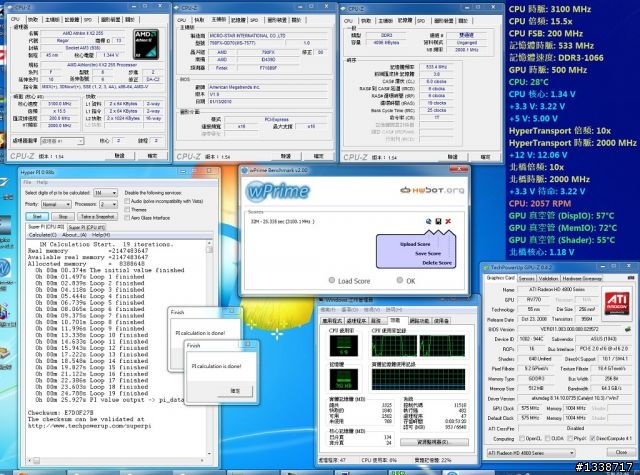The height and width of the screenshot is (475, 640).
Task: Click the physical memory history graph
Action: tap(418, 379)
